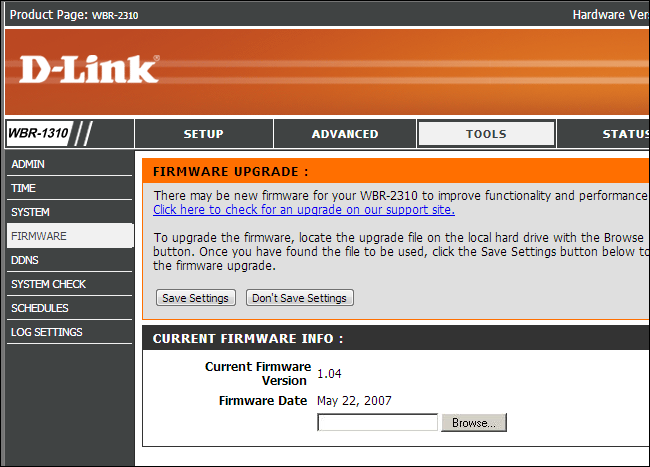Click the FIRMWARE UPGRADE heading
Viewport: 650px width, 467px height.
pyautogui.click(x=230, y=172)
